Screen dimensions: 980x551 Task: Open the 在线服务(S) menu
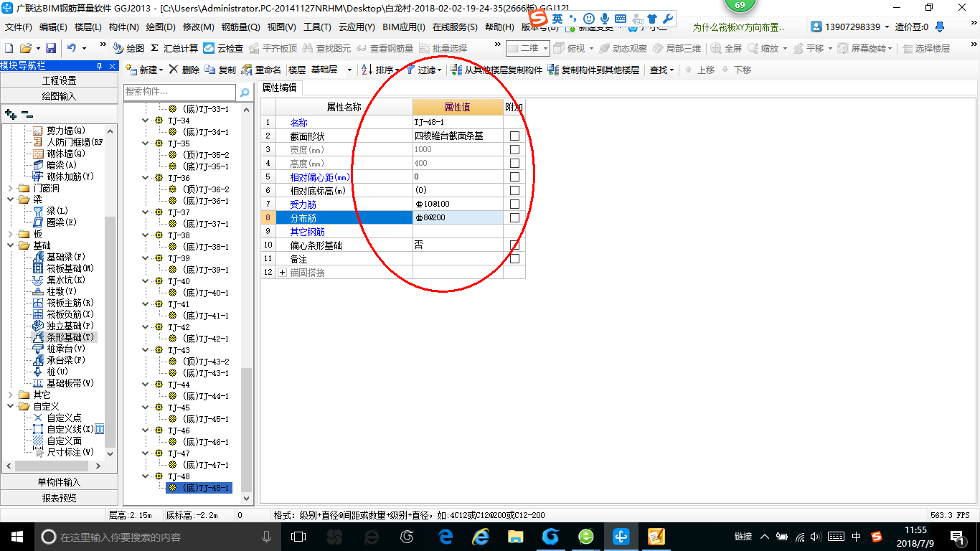455,27
